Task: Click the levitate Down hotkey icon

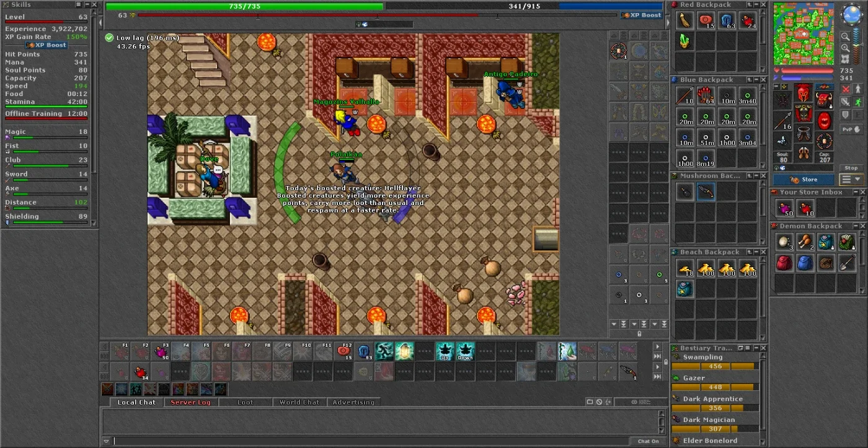Action: [465, 351]
